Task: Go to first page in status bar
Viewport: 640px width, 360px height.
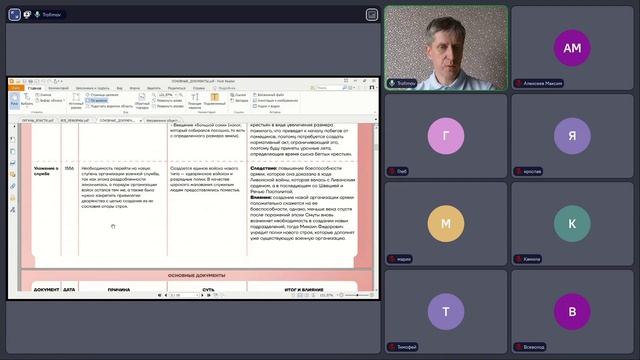Action: click(159, 295)
